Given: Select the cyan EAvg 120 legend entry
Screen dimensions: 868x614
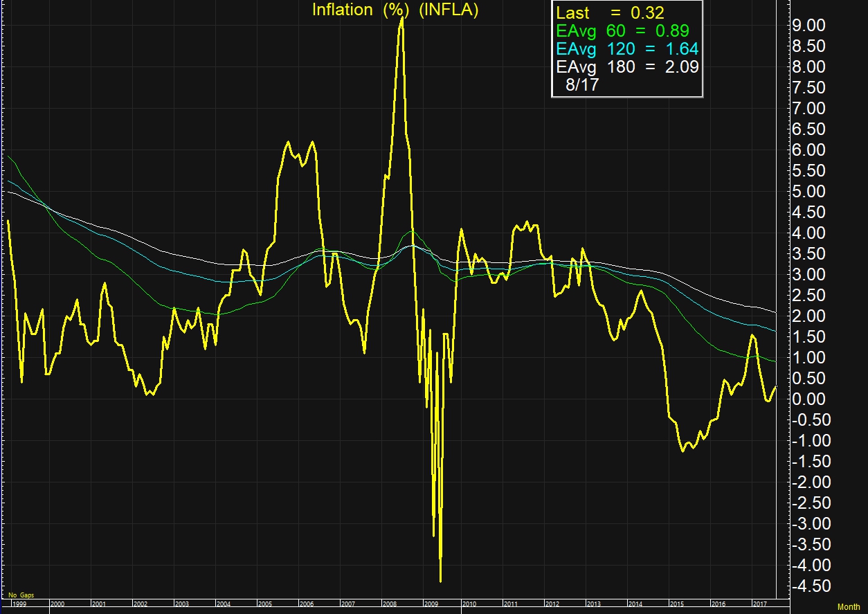Looking at the screenshot, I should pyautogui.click(x=627, y=49).
